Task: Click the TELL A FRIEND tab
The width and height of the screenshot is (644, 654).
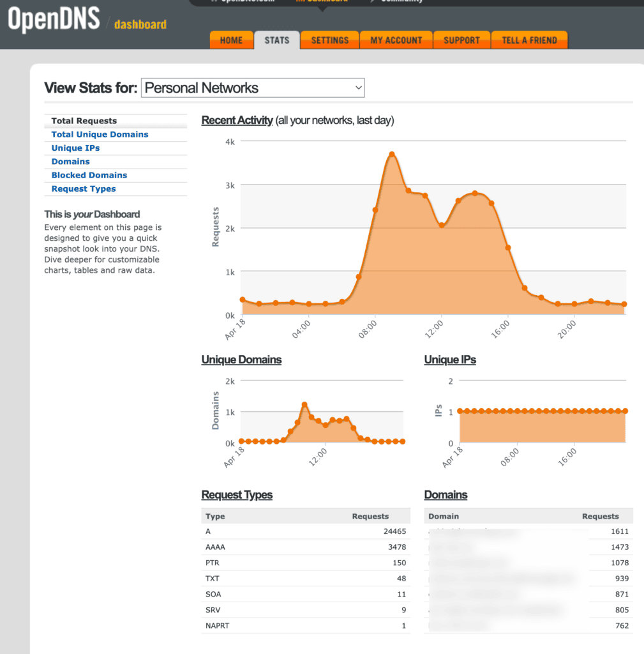Action: pyautogui.click(x=529, y=40)
